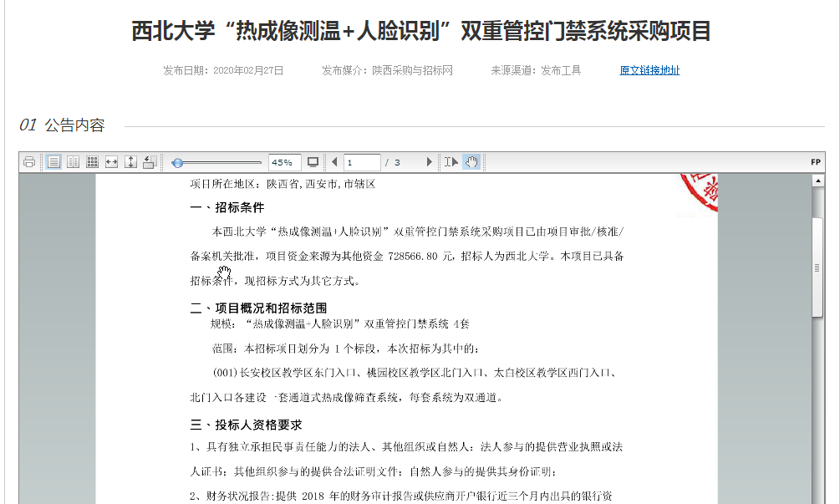840x504 pixels.
Task: Click the page title 西北大学 heading
Action: click(421, 31)
